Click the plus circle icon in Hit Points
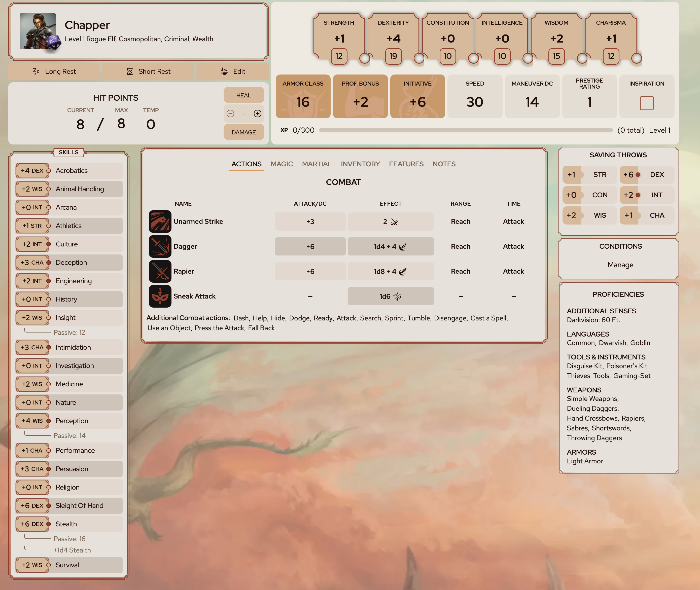Image resolution: width=700 pixels, height=590 pixels. coord(257,114)
